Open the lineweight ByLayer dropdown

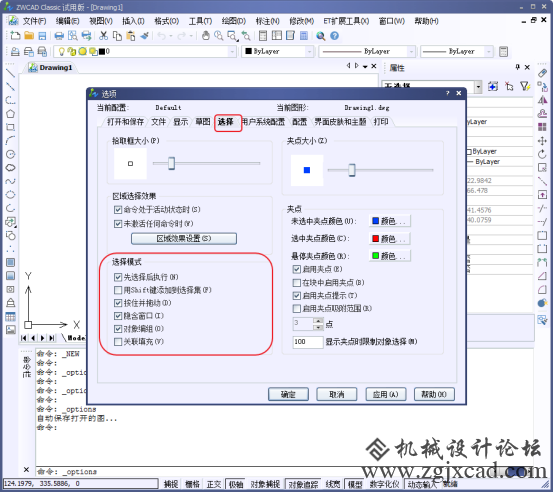tap(489, 52)
